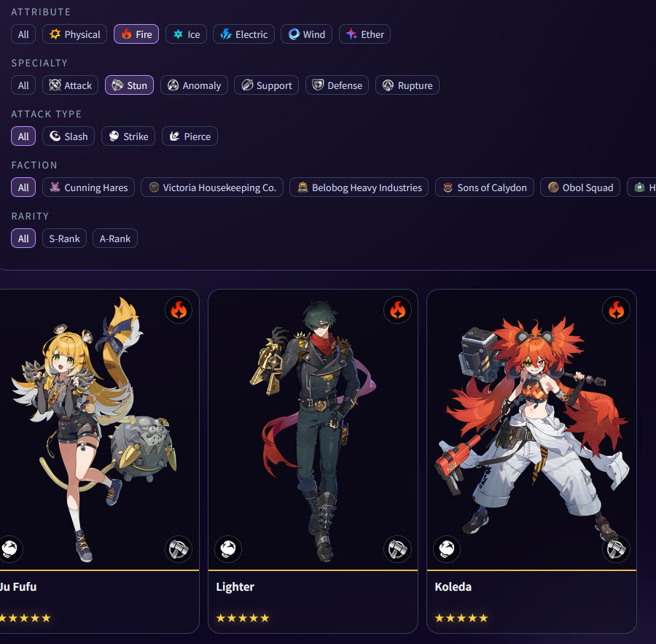The height and width of the screenshot is (644, 656).
Task: Select the Sons of Calydon faction
Action: pyautogui.click(x=485, y=187)
